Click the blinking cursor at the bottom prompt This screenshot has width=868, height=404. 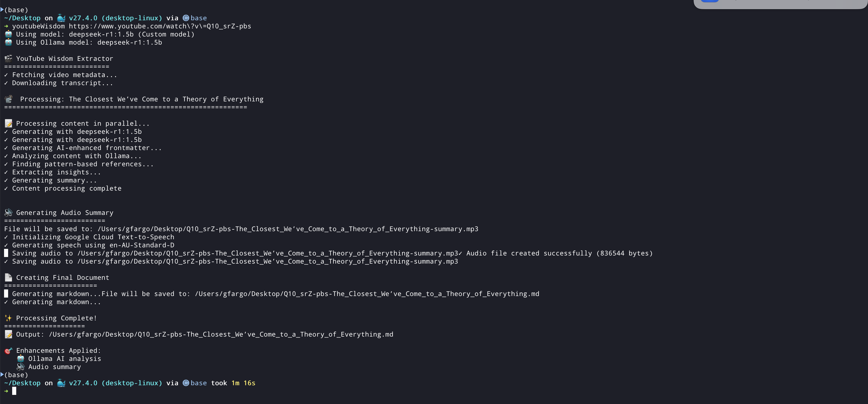tap(14, 391)
